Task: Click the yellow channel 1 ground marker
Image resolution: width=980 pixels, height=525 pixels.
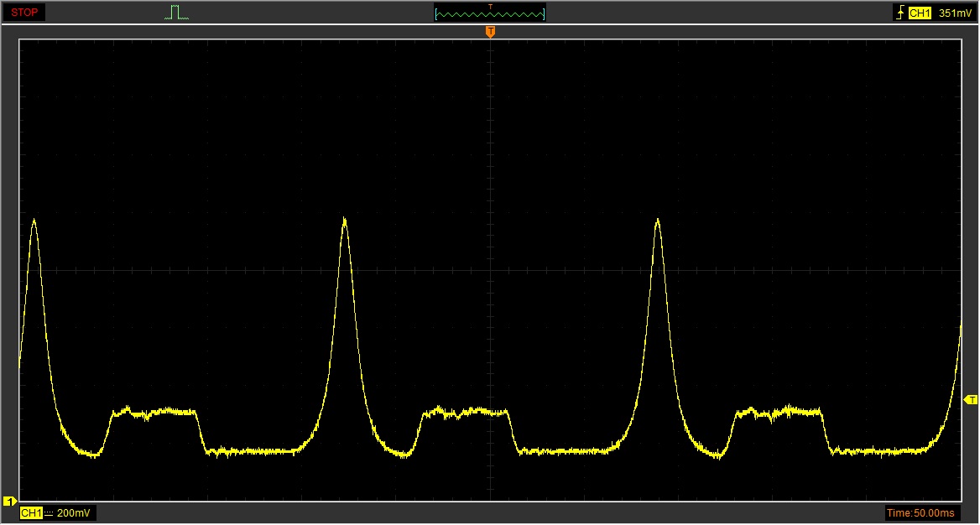Action: pos(9,501)
